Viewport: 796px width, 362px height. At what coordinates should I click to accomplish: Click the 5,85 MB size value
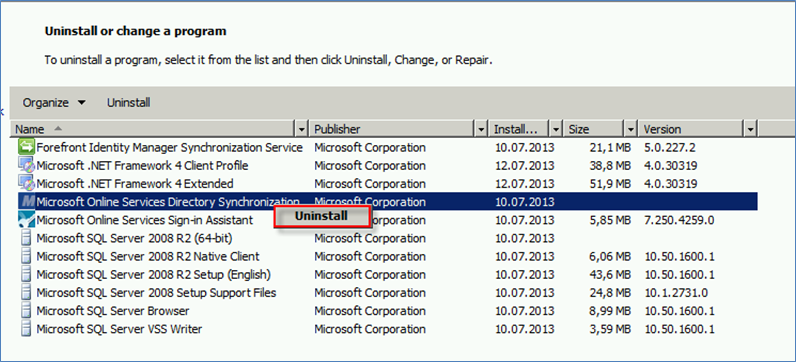click(x=610, y=220)
